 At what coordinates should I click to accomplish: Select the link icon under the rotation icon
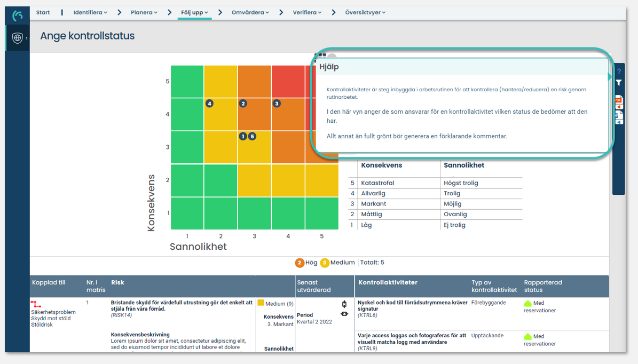[x=344, y=314]
